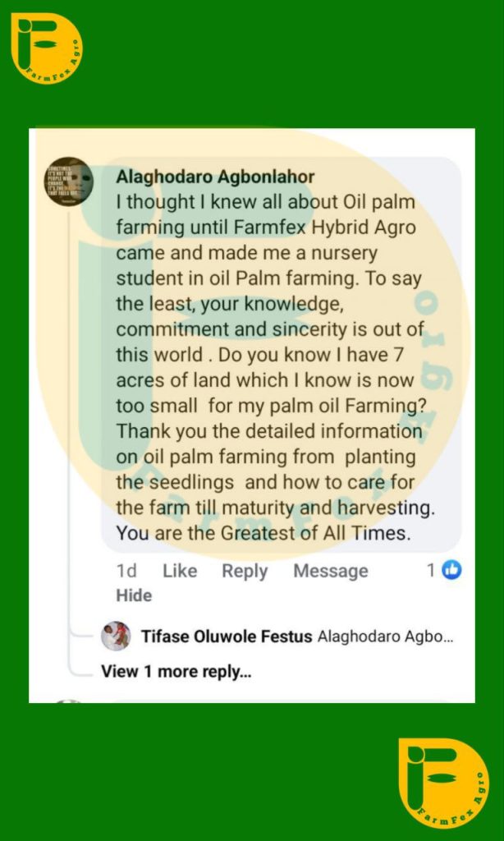The height and width of the screenshot is (841, 504).
Task: Click the "Thank you the detailed information" line
Action: click(x=269, y=431)
